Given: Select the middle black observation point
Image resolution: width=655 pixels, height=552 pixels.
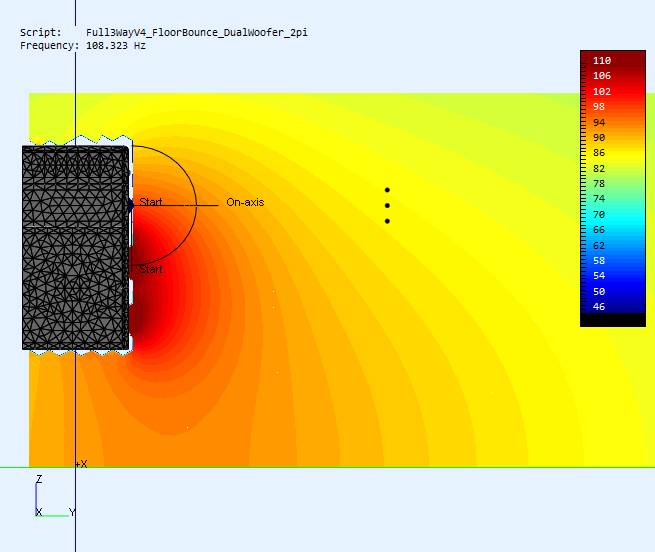Looking at the screenshot, I should (x=387, y=206).
